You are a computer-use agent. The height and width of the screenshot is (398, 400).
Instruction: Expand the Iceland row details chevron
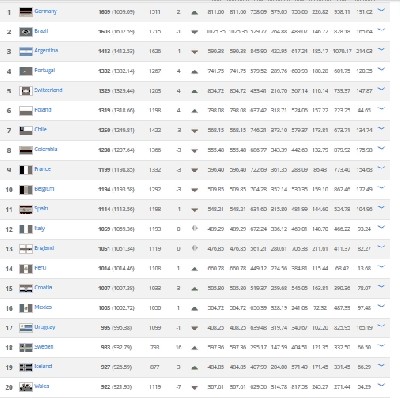381,365
